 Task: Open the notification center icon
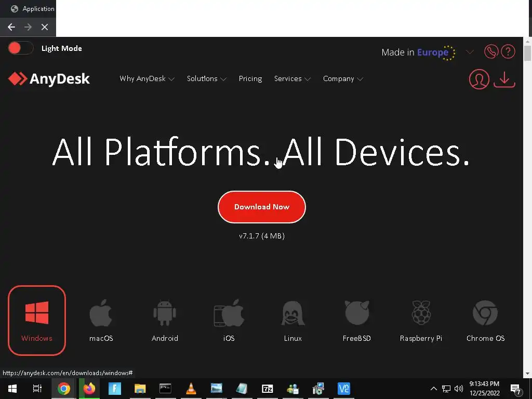click(x=516, y=389)
